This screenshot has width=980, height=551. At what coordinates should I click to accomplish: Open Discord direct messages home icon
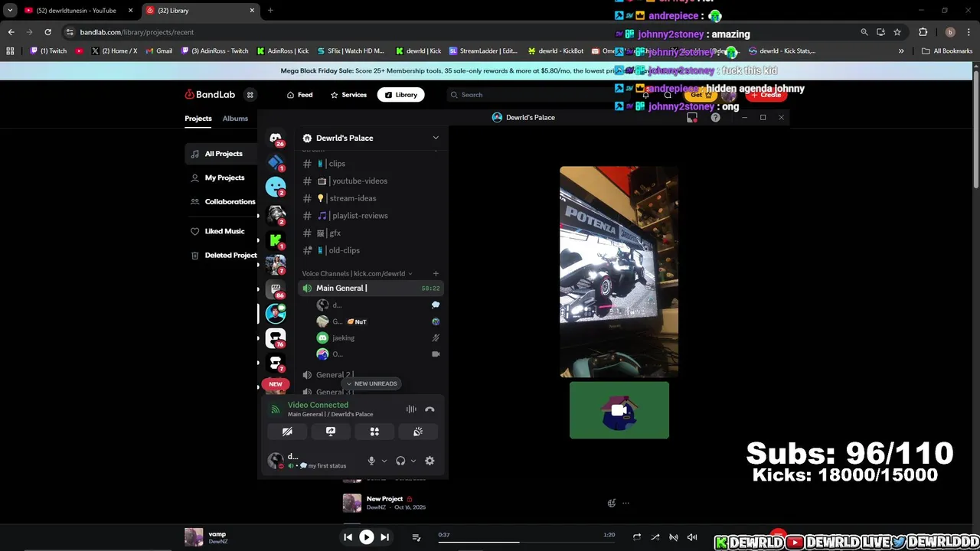tap(276, 139)
